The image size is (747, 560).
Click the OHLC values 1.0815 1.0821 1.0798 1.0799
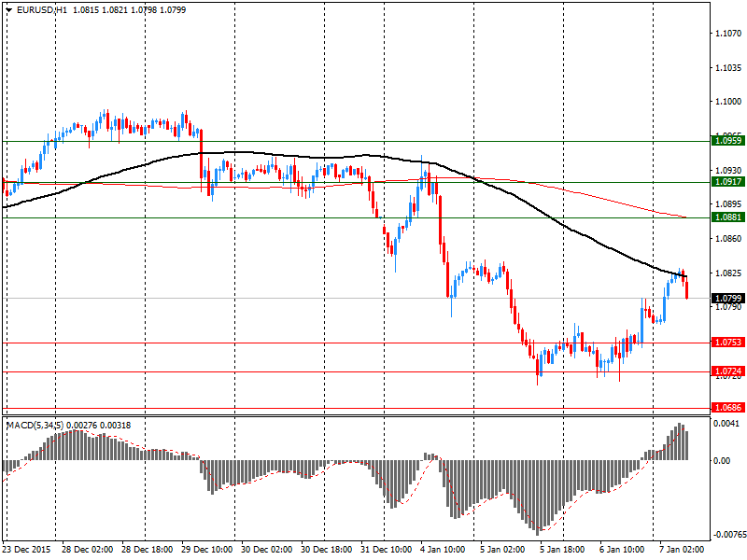[130, 9]
